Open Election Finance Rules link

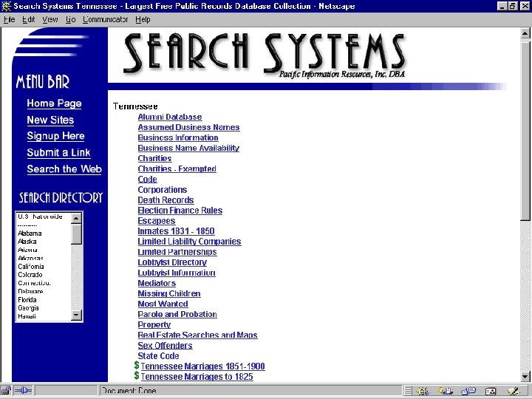click(x=180, y=211)
